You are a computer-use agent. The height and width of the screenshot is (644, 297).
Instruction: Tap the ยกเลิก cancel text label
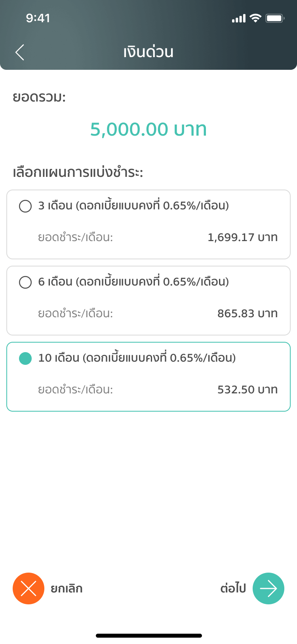coord(67,588)
